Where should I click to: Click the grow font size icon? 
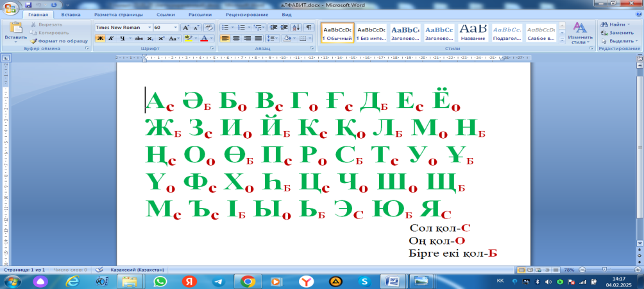click(185, 28)
